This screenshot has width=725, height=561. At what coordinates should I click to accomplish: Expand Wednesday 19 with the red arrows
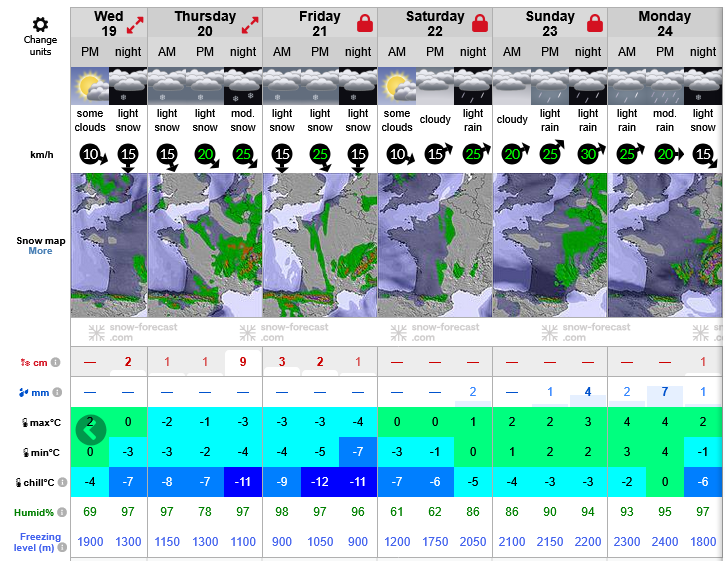tap(135, 25)
